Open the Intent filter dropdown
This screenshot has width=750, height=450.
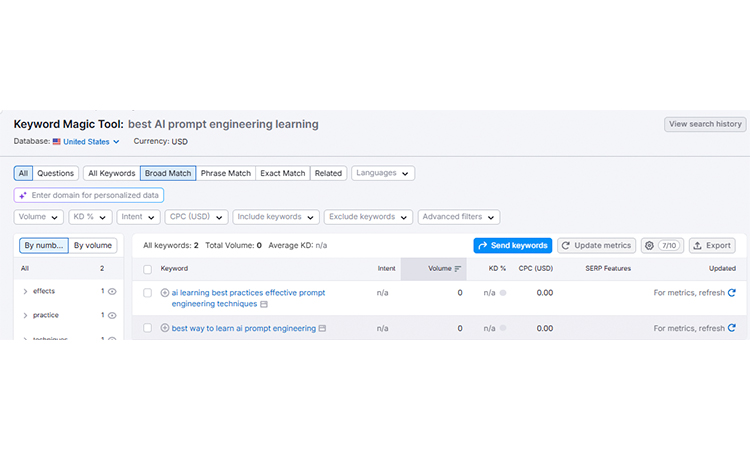tap(138, 217)
